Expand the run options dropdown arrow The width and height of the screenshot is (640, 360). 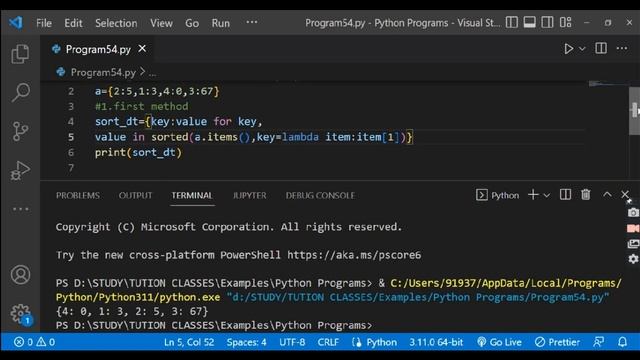582,49
